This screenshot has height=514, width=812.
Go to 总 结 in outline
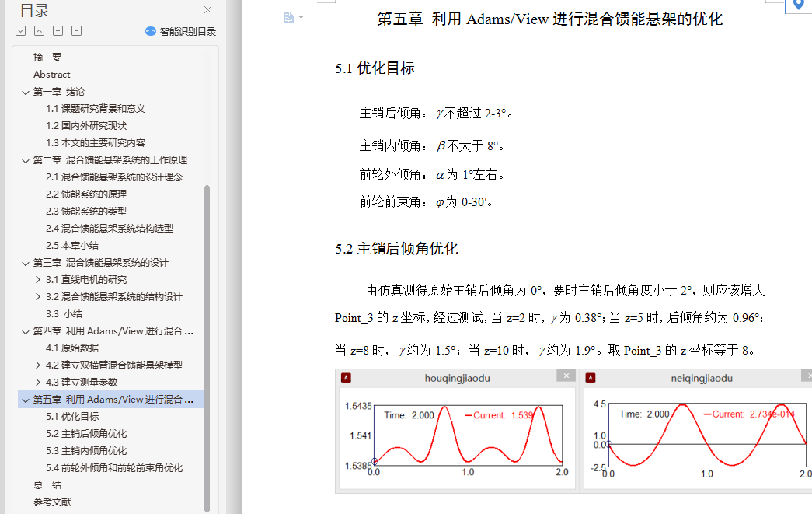(x=47, y=485)
